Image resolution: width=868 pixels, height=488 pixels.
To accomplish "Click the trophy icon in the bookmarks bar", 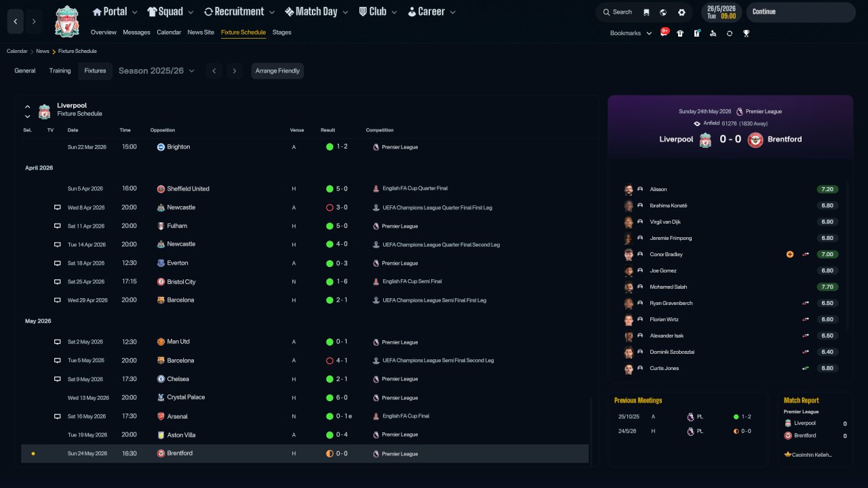I will [746, 33].
